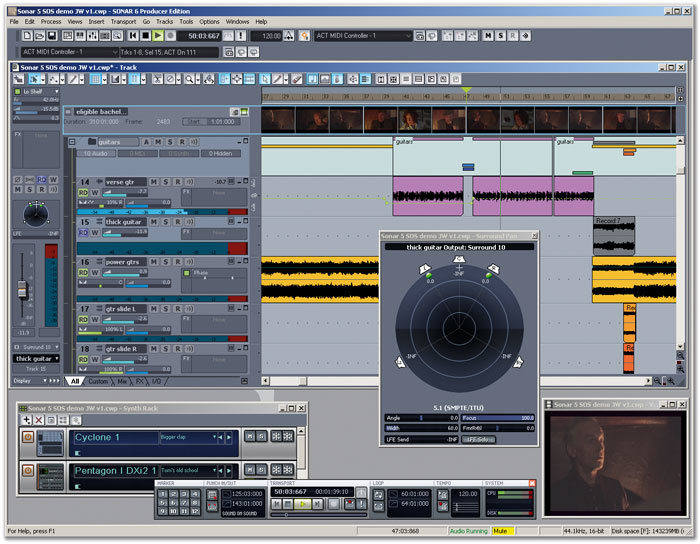The image size is (700, 544).
Task: Open the Options menu
Action: 209,21
